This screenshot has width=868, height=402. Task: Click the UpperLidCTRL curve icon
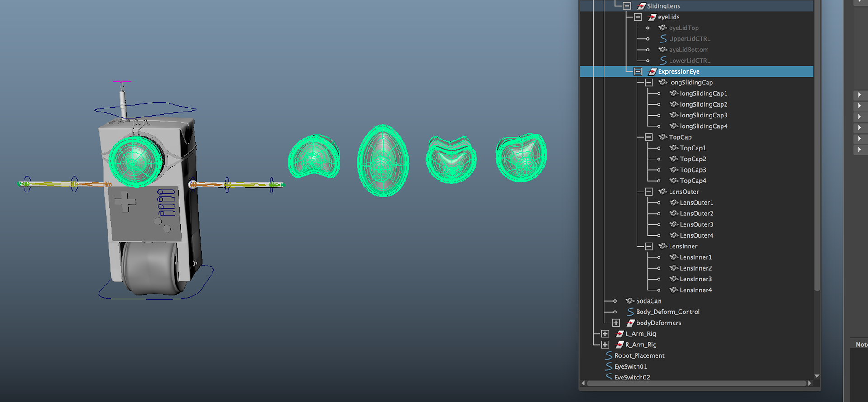663,39
